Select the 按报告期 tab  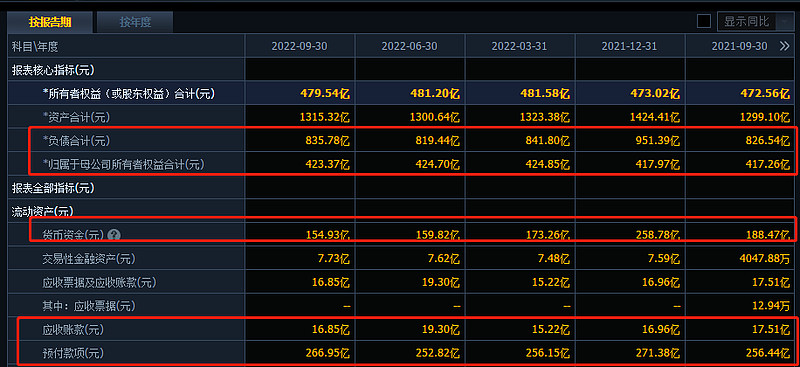point(49,22)
